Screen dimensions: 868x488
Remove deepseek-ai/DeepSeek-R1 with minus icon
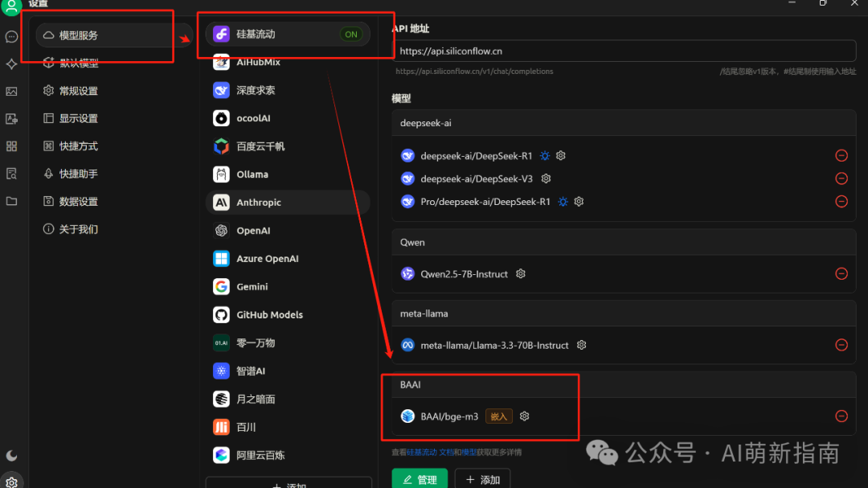click(841, 156)
